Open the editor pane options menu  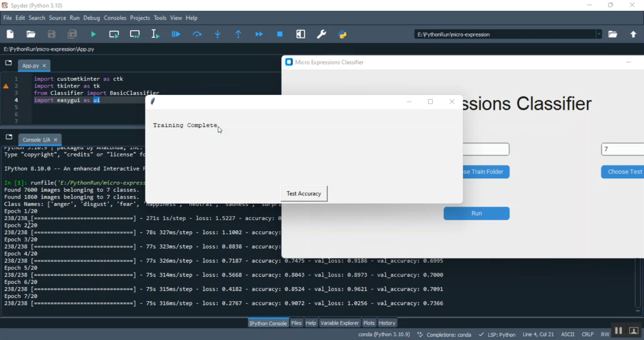coord(9,63)
